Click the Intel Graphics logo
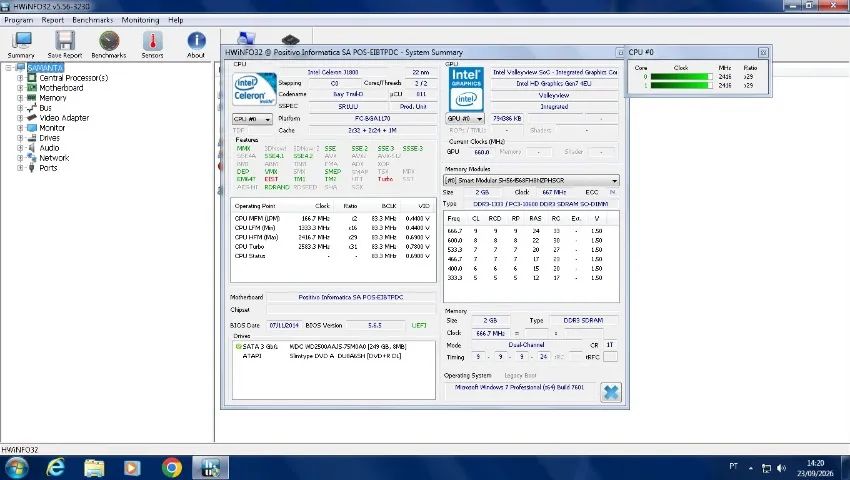 (x=466, y=89)
